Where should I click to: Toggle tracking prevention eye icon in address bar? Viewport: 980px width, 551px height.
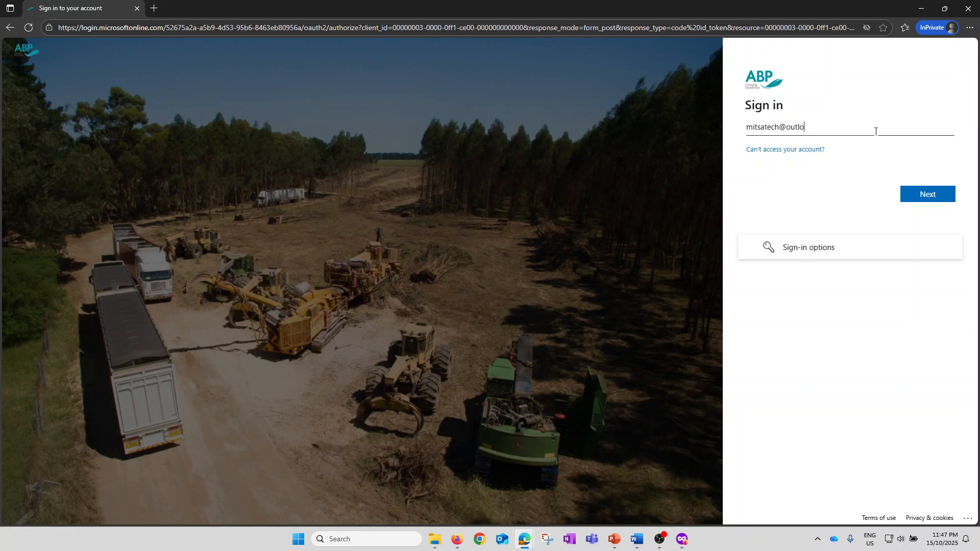(866, 28)
